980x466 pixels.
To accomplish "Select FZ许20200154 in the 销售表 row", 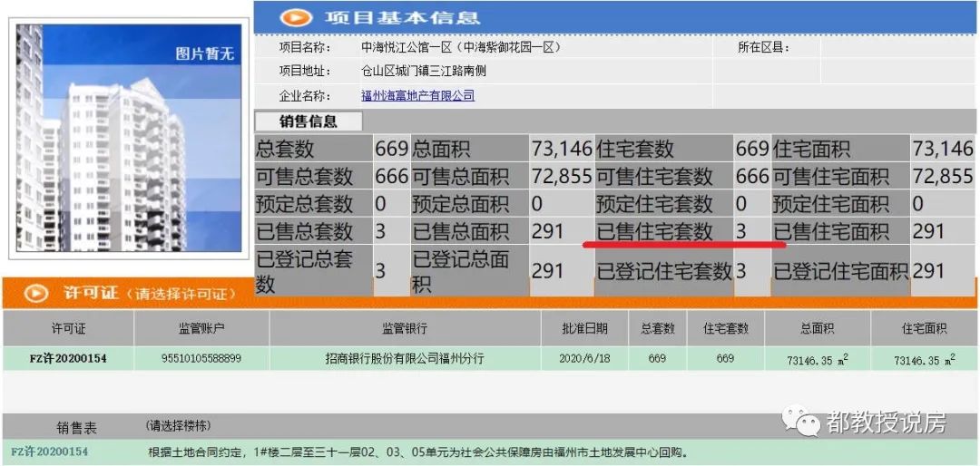I will click(x=49, y=451).
